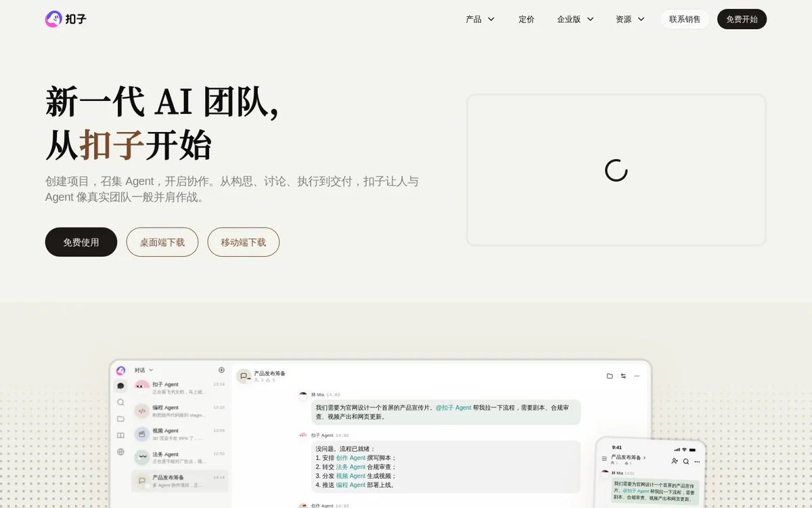Click the dark 免费使用 button
812x508 pixels.
pos(81,242)
